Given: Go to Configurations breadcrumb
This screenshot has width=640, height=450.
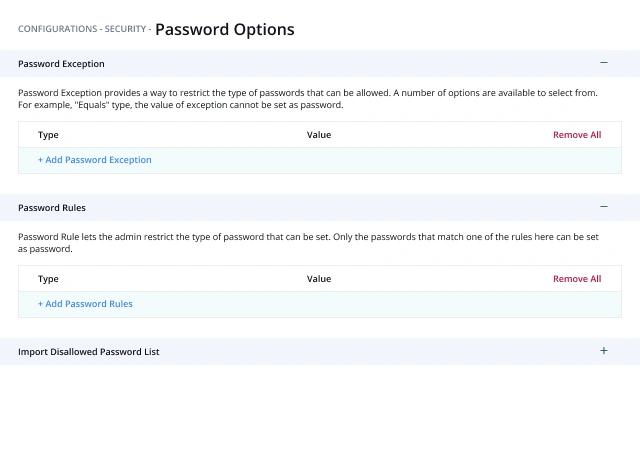Looking at the screenshot, I should click(57, 29).
